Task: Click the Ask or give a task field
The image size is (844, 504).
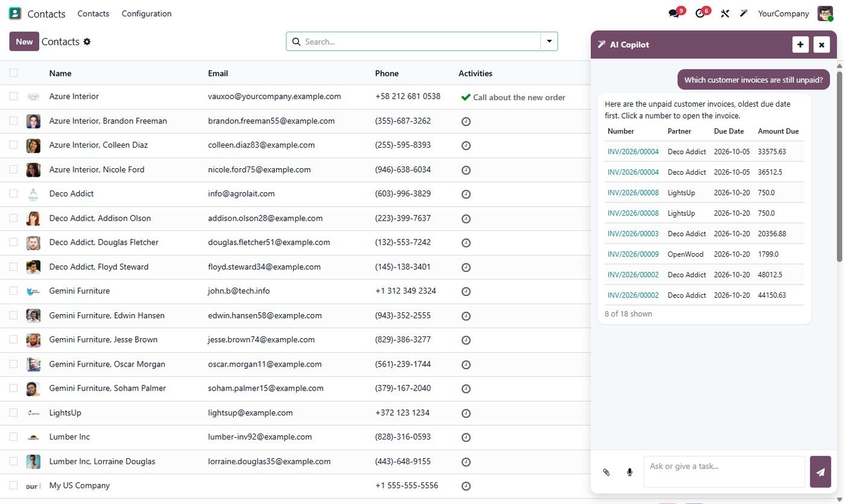Action: 724,471
